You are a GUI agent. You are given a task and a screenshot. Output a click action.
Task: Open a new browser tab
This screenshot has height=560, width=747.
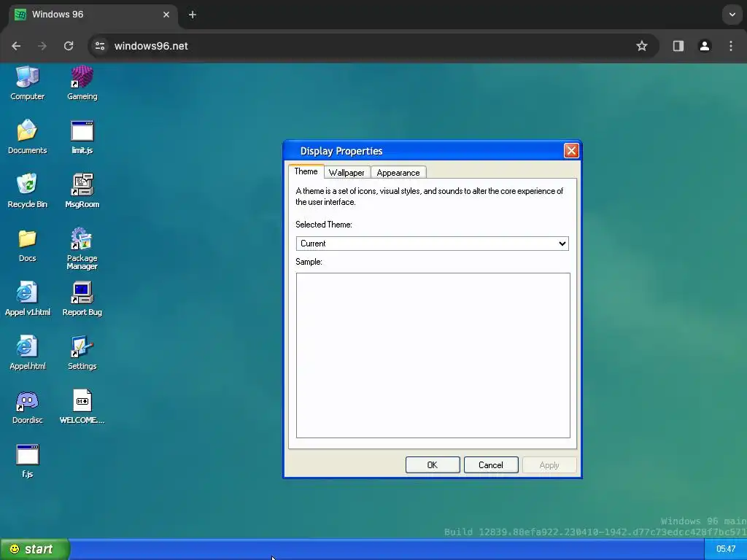[193, 15]
